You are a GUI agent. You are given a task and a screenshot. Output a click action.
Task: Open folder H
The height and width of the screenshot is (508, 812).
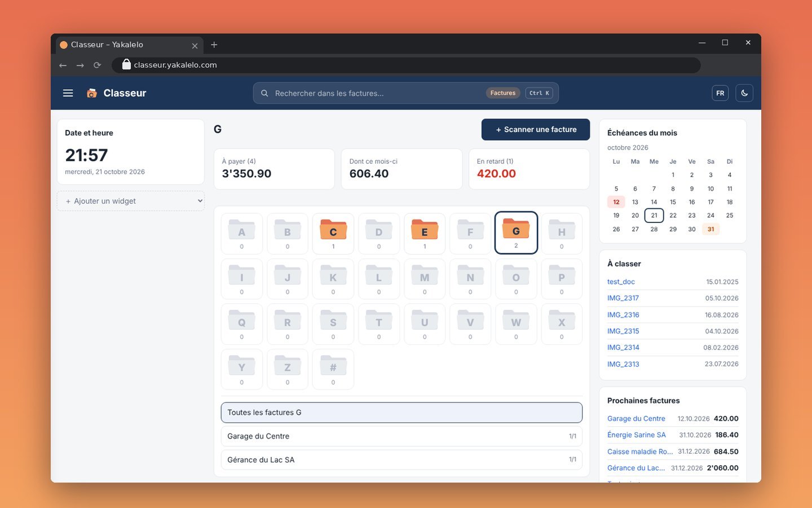562,234
